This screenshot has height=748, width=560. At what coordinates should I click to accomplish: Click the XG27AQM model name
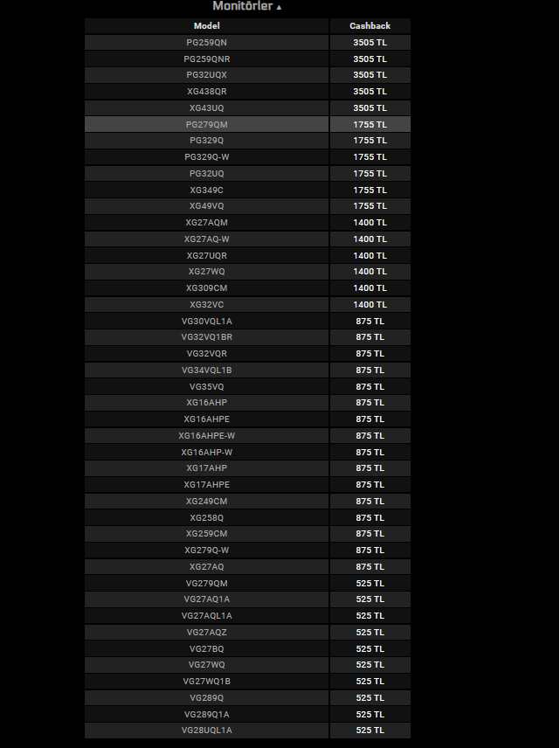pyautogui.click(x=207, y=223)
